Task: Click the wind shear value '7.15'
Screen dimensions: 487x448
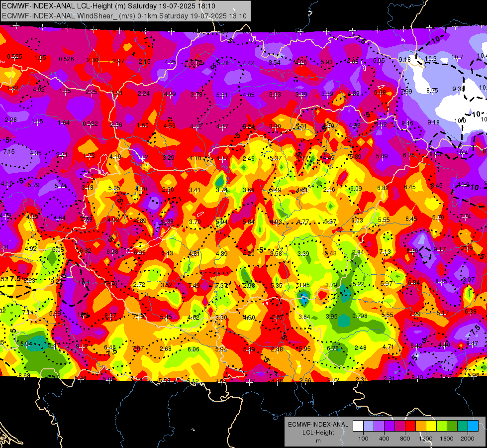Action: pyautogui.click(x=9, y=152)
